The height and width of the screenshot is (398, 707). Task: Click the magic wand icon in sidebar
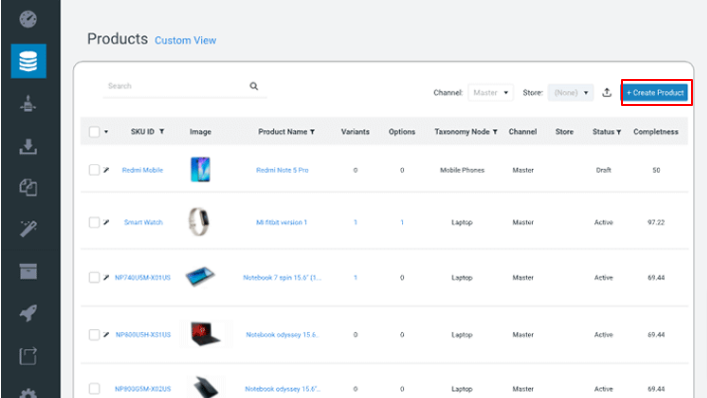(x=28, y=229)
